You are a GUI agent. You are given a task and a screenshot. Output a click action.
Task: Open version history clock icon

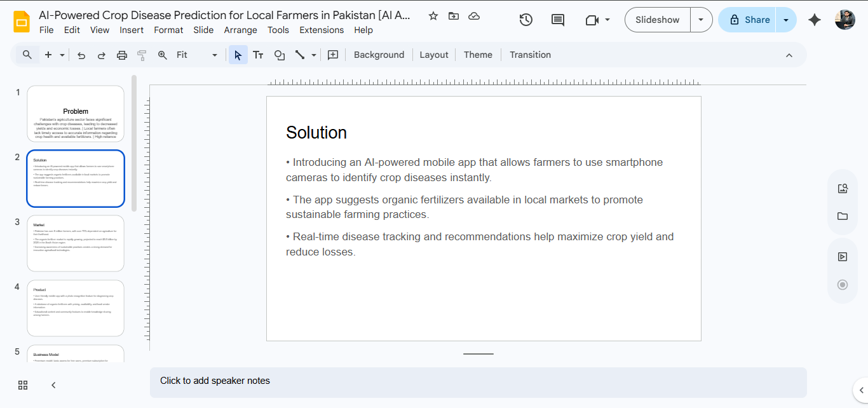coord(526,20)
